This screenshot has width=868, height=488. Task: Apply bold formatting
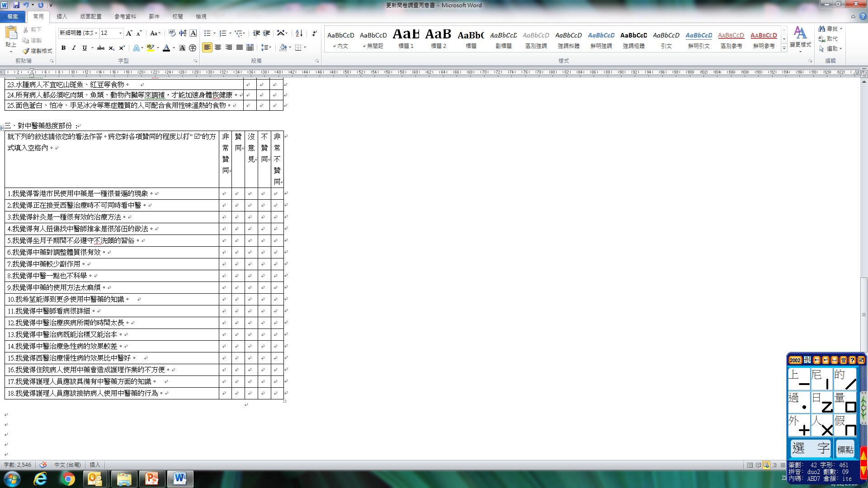coord(63,48)
